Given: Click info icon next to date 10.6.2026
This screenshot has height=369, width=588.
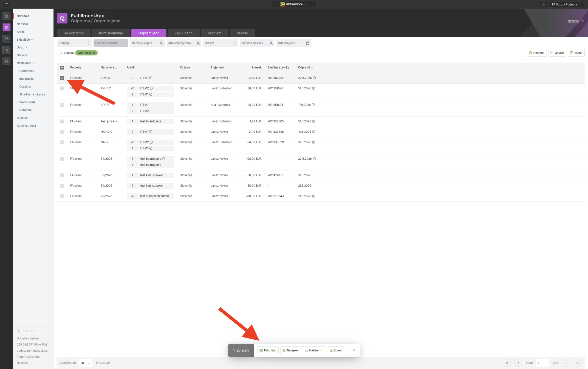Looking at the screenshot, I should [x=314, y=132].
